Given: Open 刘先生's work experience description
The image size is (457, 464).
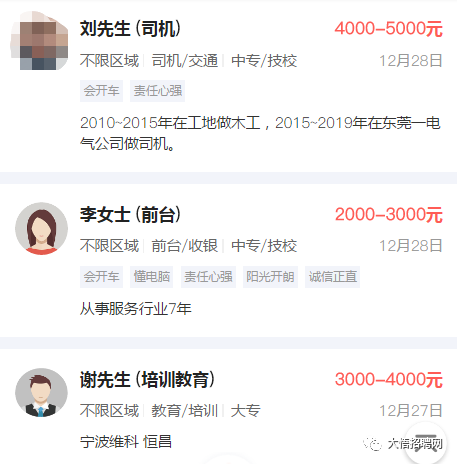Looking at the screenshot, I should coord(260,133).
